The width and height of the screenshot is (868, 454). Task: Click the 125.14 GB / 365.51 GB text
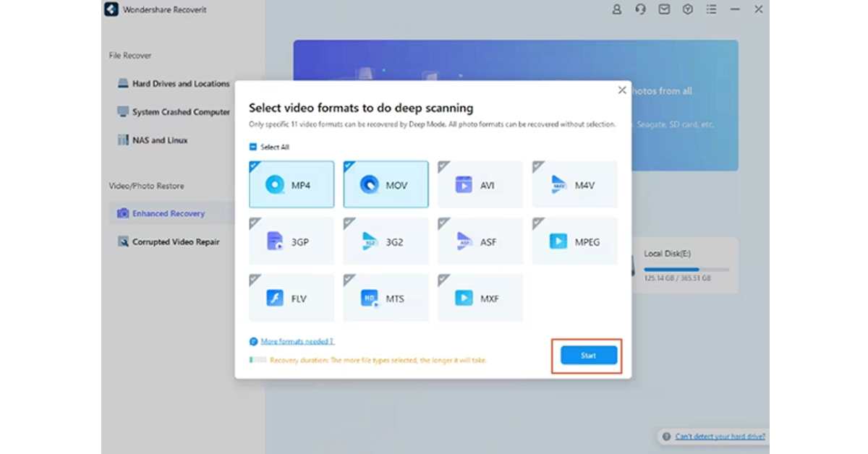[676, 278]
